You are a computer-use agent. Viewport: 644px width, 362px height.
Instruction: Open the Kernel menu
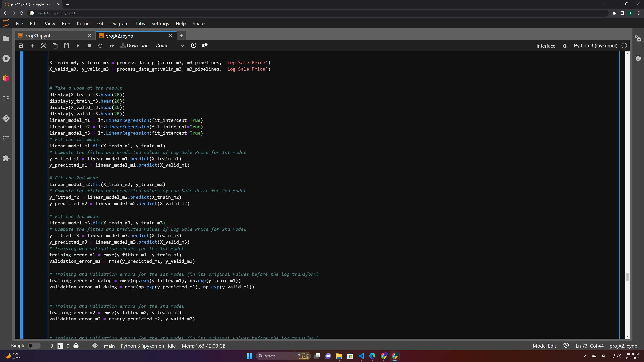(84, 23)
